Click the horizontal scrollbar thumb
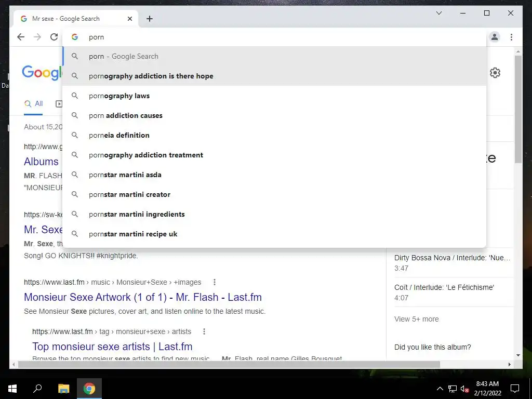 pyautogui.click(x=229, y=364)
